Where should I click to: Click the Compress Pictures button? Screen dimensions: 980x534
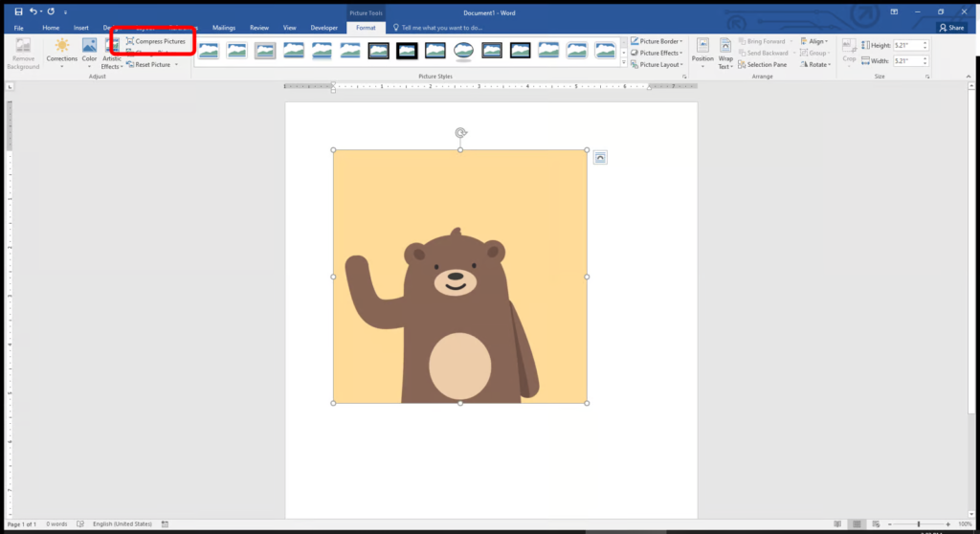[x=155, y=41]
